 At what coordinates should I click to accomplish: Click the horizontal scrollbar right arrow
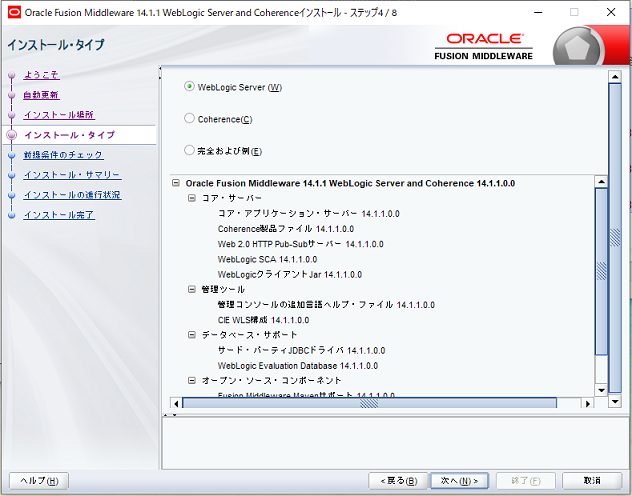588,403
